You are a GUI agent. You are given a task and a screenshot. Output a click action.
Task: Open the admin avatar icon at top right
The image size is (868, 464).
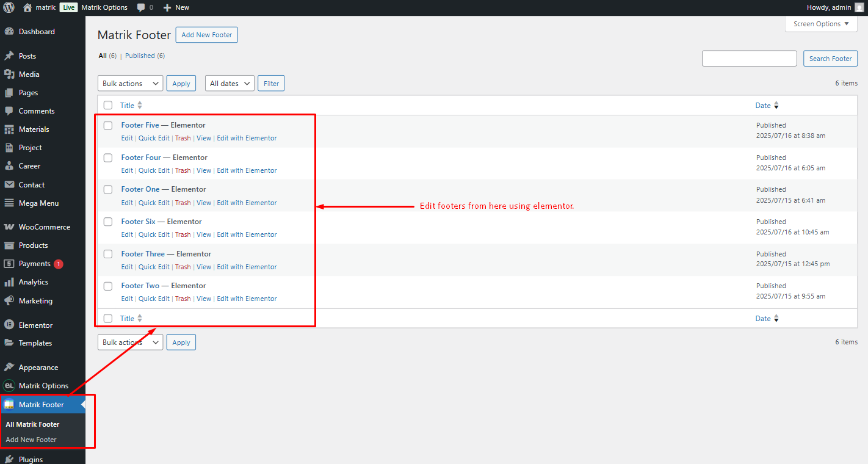pos(859,7)
